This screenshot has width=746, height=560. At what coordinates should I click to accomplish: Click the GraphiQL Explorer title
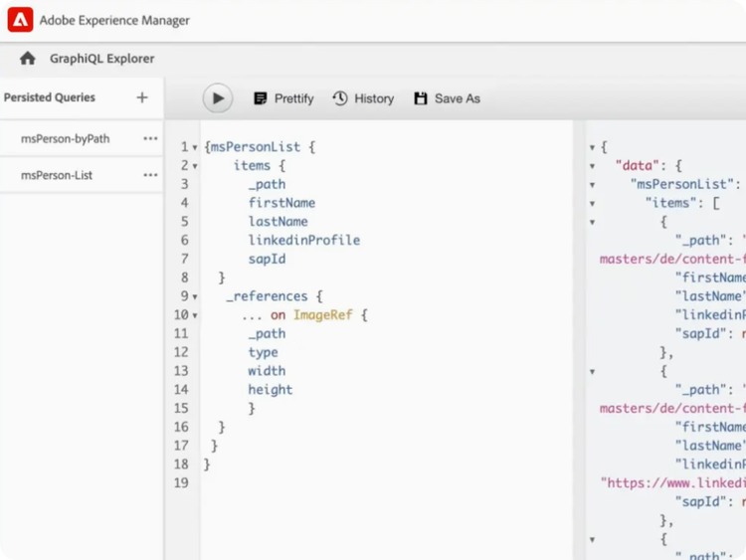(101, 59)
